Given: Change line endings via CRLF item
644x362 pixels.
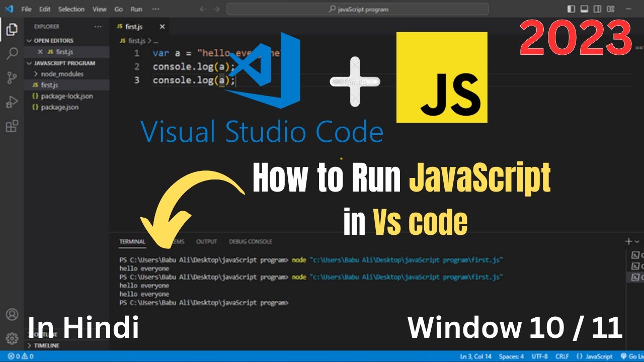Looking at the screenshot, I should coord(562,356).
